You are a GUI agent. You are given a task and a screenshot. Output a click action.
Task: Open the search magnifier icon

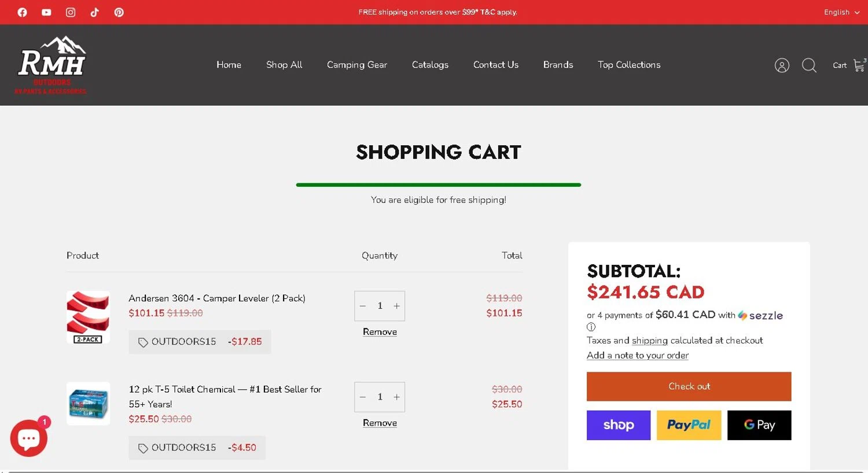point(809,65)
